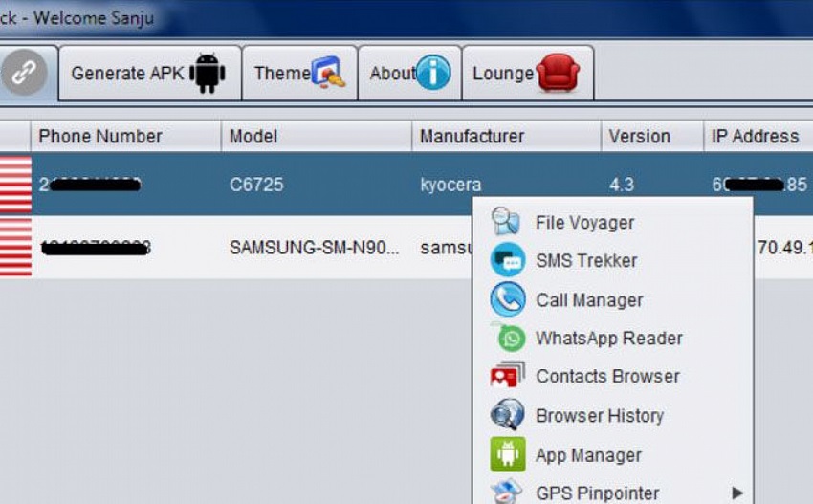The image size is (813, 504).
Task: Select the SAMSUNG-SM-N90... row
Action: tap(315, 248)
